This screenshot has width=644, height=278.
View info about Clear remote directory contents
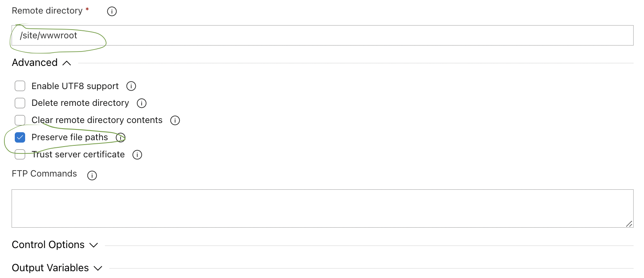click(175, 120)
